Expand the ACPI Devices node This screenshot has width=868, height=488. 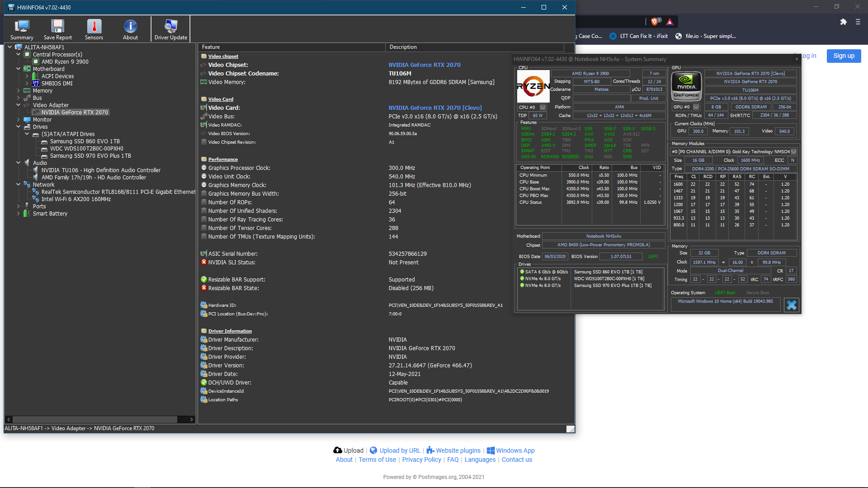[x=27, y=76]
